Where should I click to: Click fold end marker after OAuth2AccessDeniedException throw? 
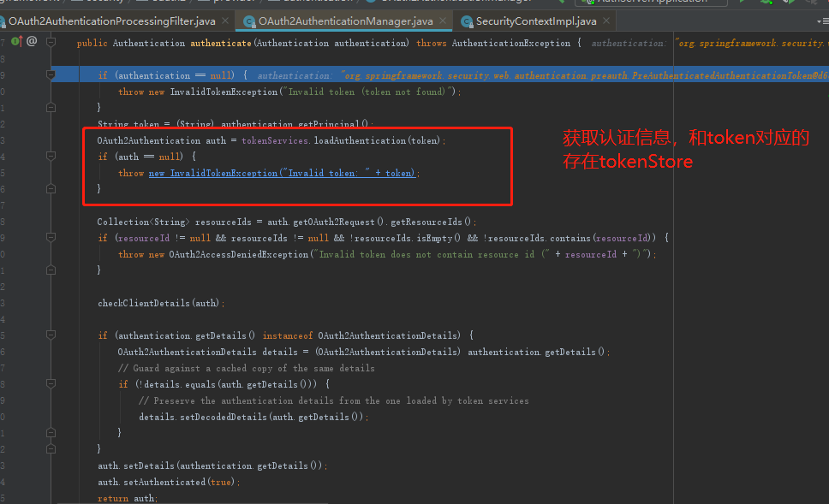click(x=51, y=270)
